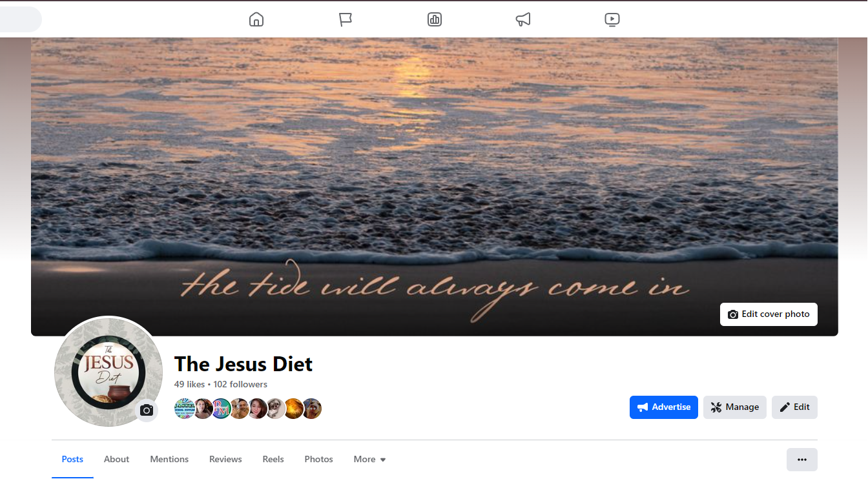Click the camera icon on profile picture

click(x=147, y=411)
